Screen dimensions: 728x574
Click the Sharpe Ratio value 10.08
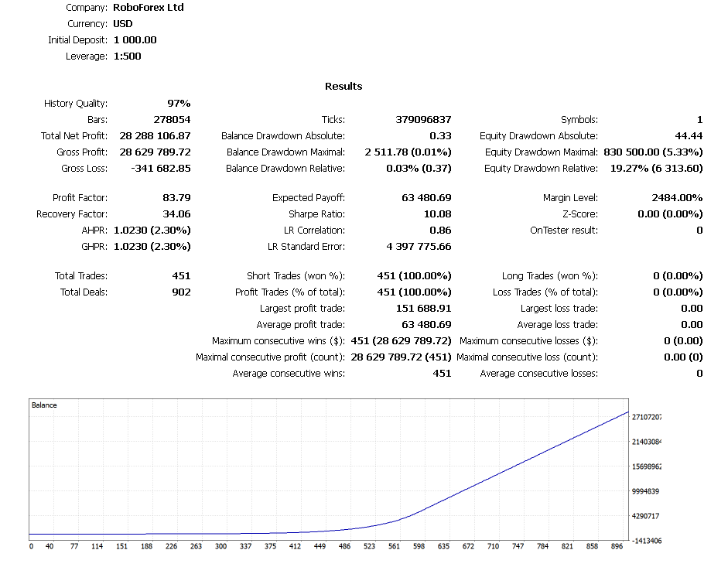tap(438, 214)
